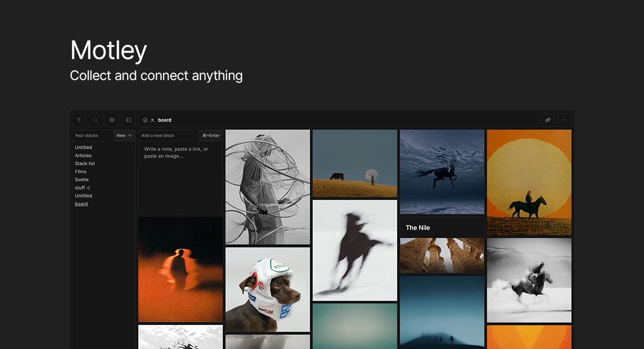Select the underlined board stack

(x=81, y=204)
